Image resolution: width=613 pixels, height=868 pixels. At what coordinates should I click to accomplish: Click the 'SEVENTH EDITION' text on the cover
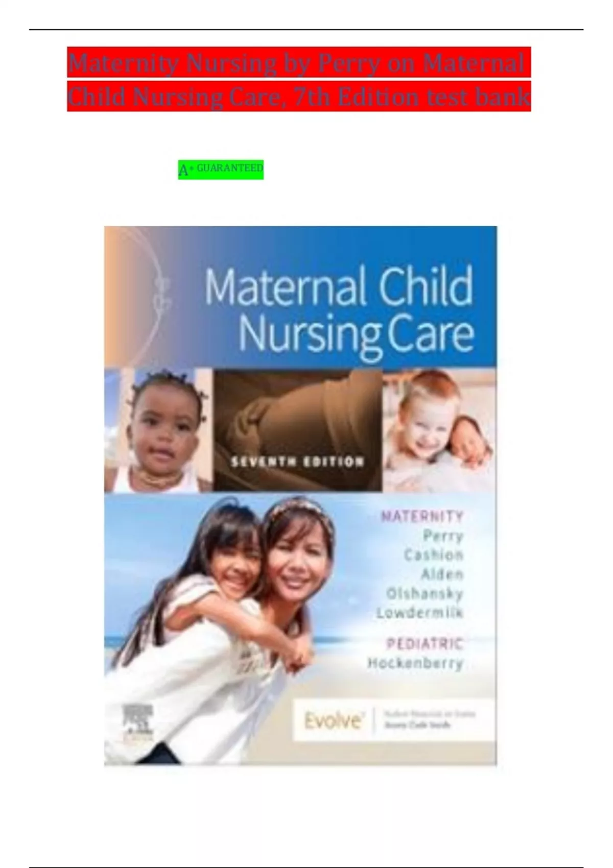point(297,462)
